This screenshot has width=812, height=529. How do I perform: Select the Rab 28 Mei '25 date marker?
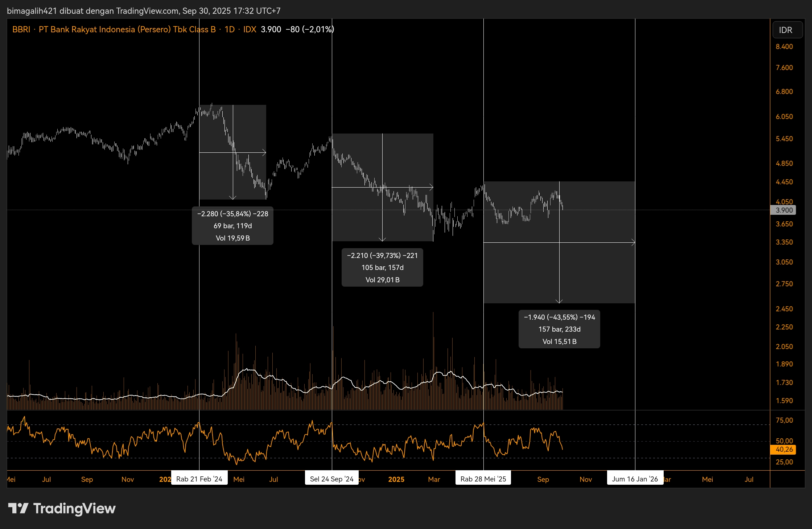483,478
